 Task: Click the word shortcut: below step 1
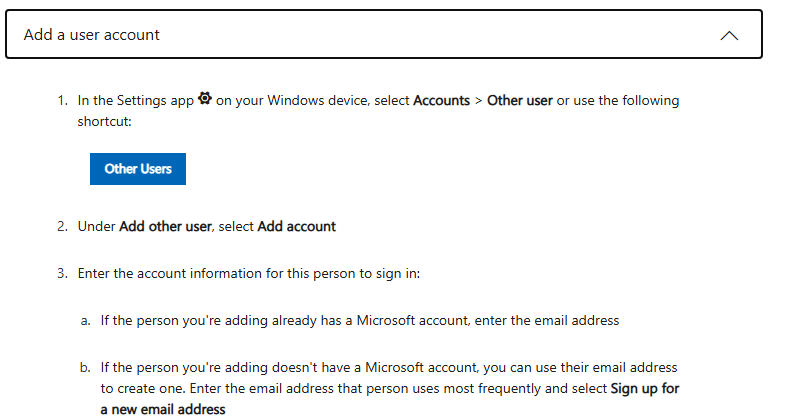click(x=104, y=121)
